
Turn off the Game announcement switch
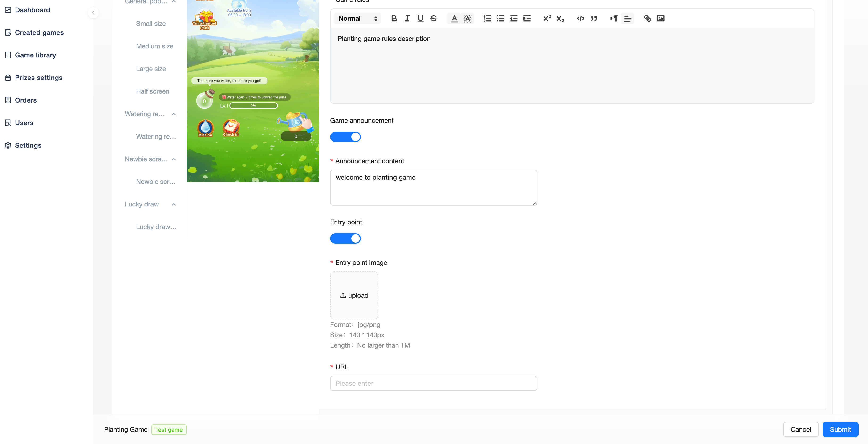click(x=345, y=137)
